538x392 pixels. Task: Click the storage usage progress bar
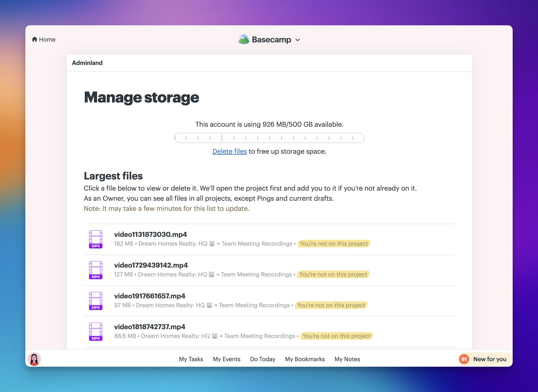[x=269, y=138]
